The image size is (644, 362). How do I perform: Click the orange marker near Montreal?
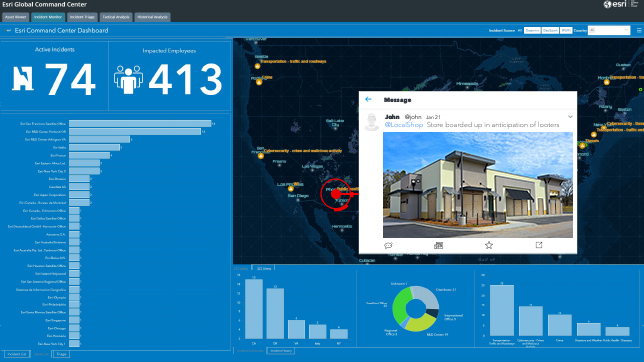[x=607, y=82]
